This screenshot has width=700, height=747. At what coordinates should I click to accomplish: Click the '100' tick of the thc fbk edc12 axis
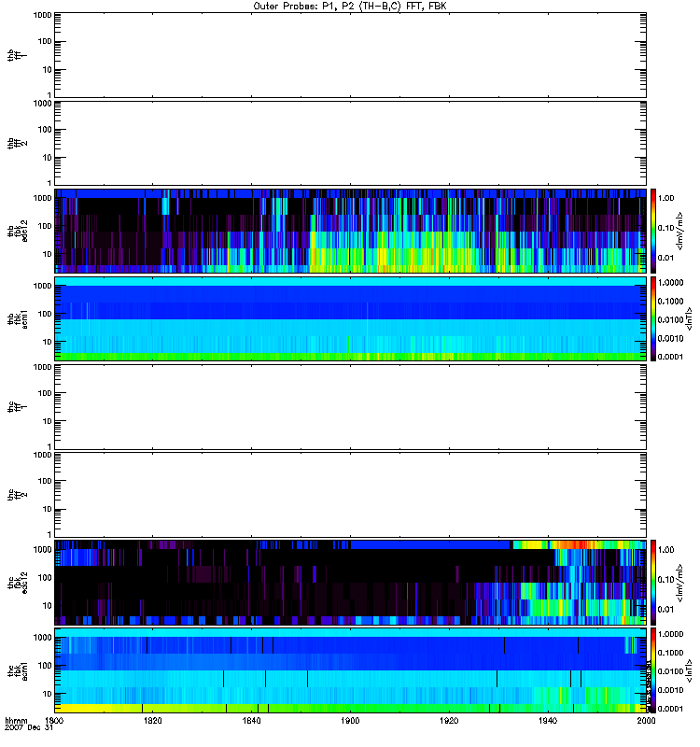tap(44, 577)
